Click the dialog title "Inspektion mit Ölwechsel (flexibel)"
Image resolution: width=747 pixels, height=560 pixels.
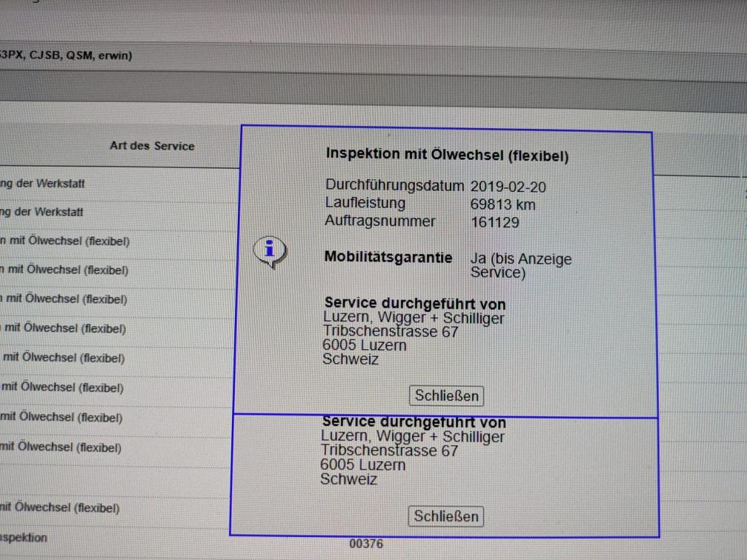coord(447,156)
